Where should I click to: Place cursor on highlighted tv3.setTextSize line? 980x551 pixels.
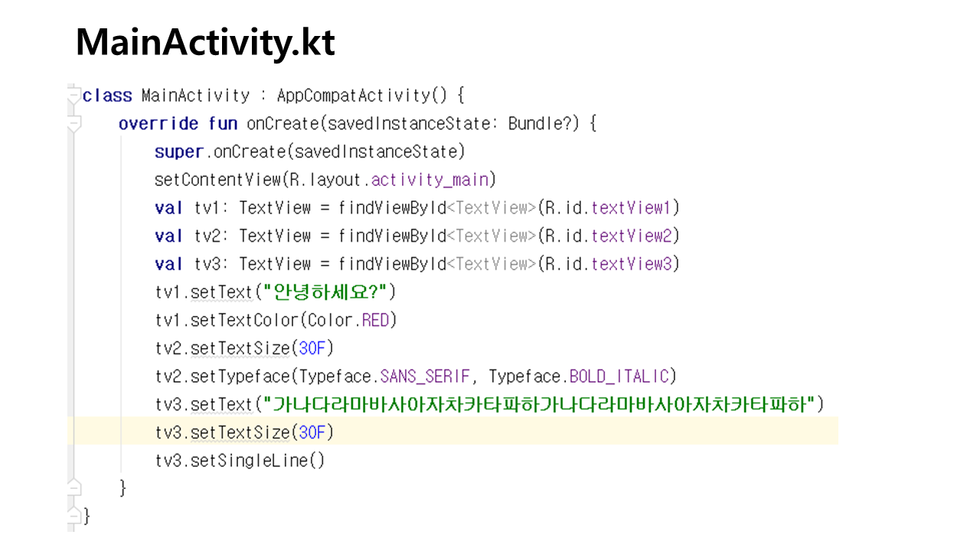pos(244,432)
